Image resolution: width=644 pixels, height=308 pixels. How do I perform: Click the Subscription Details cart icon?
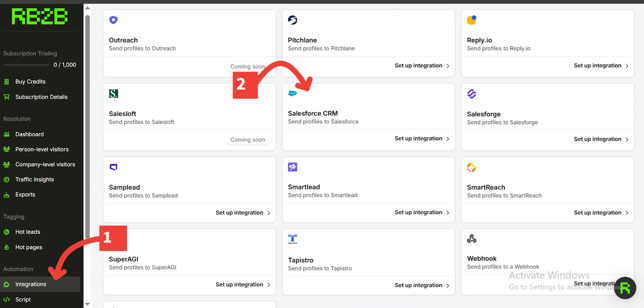6,97
